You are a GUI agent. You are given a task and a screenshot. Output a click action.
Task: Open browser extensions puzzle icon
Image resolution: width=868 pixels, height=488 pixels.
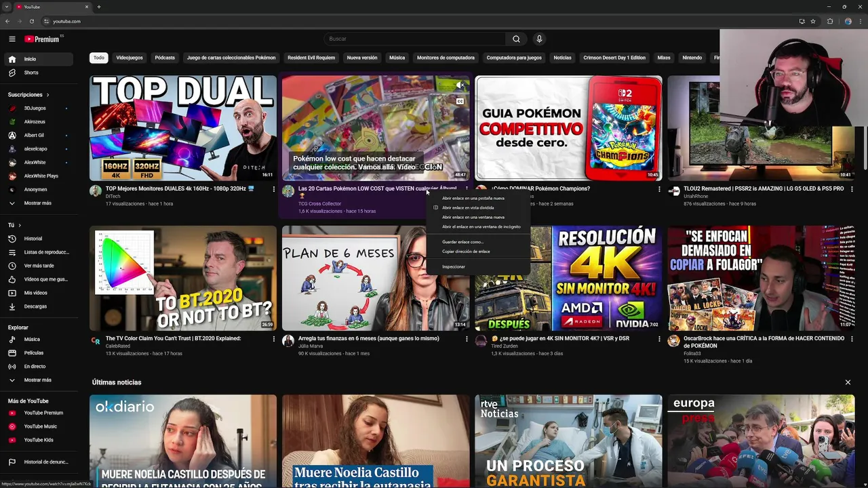coord(830,21)
